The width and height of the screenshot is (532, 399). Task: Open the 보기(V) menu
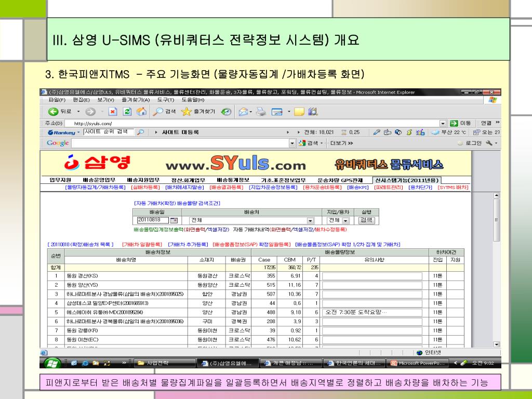pos(105,100)
